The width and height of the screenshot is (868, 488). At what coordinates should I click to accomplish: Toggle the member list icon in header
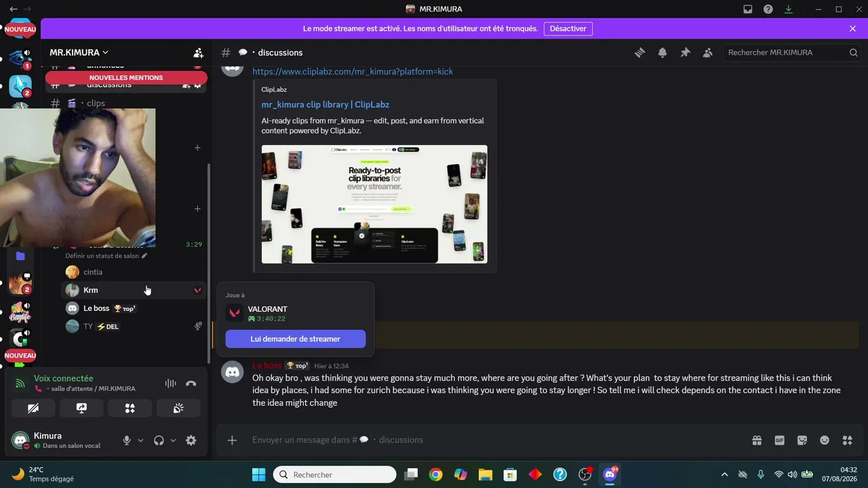coord(708,53)
